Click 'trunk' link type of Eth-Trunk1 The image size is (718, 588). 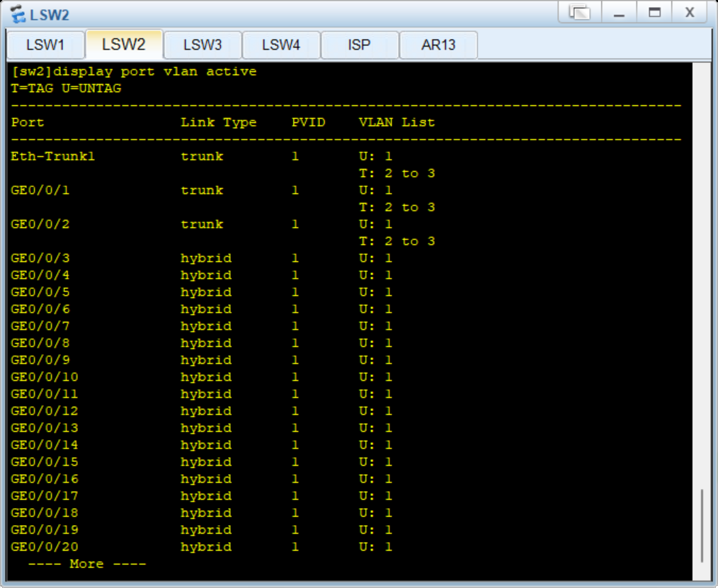click(x=202, y=156)
